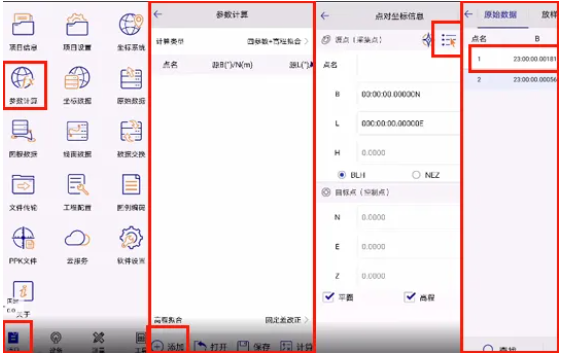Click the B latitude field 00:00:00.00000N
Screen dimensions: 571x364
(408, 94)
